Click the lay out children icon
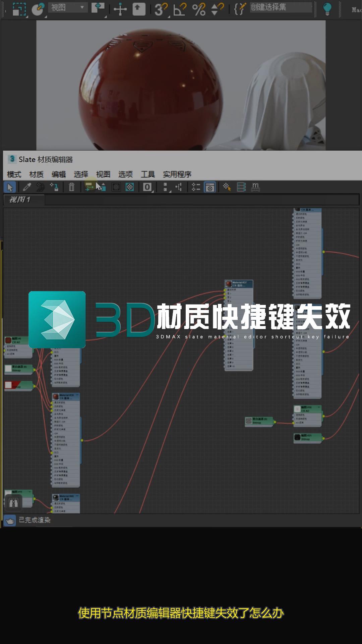The width and height of the screenshot is (362, 644). pyautogui.click(x=179, y=187)
